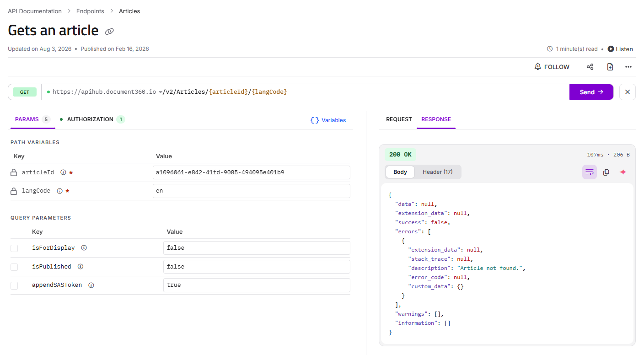The width and height of the screenshot is (644, 355).
Task: Click the articleId value field
Action: [252, 172]
